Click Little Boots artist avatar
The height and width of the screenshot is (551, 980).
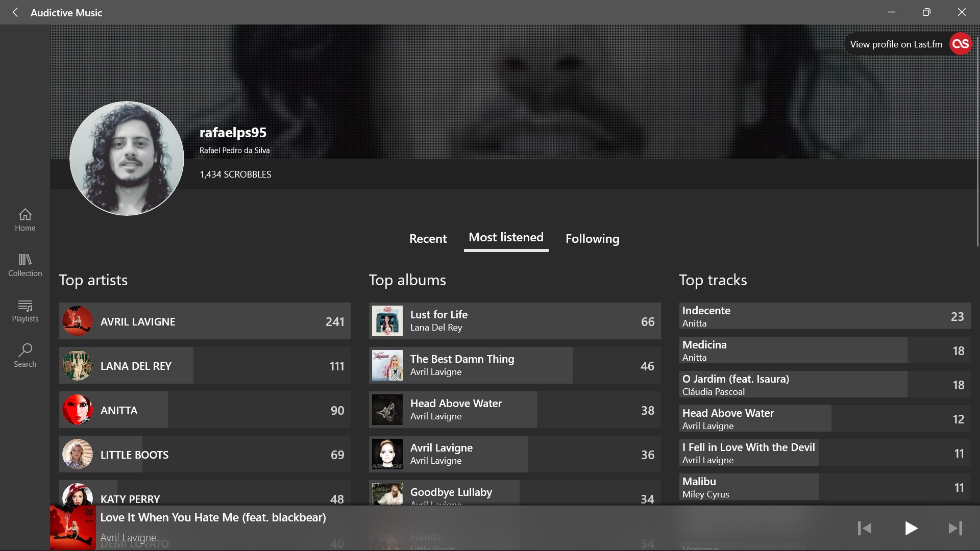[78, 455]
